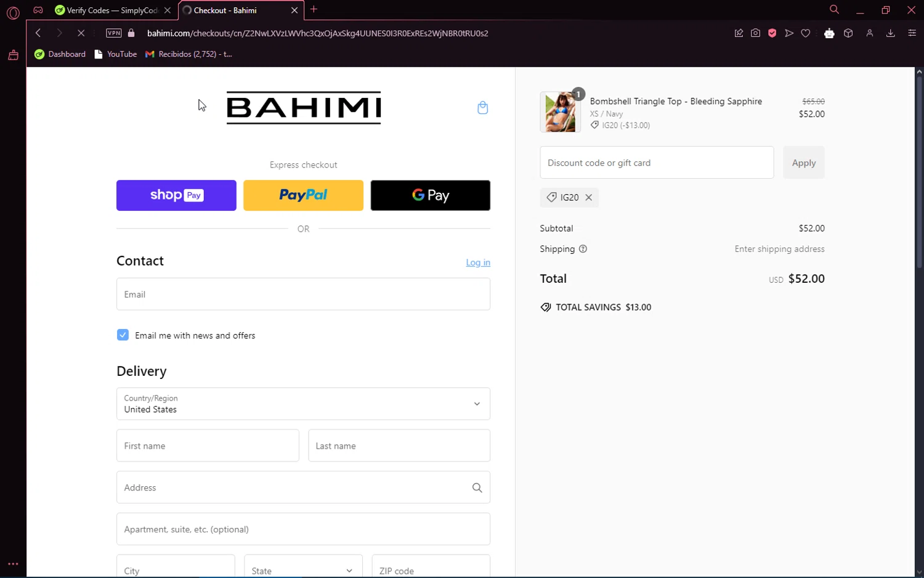Open a new tab with plus button
This screenshot has height=578, width=924.
pyautogui.click(x=314, y=9)
